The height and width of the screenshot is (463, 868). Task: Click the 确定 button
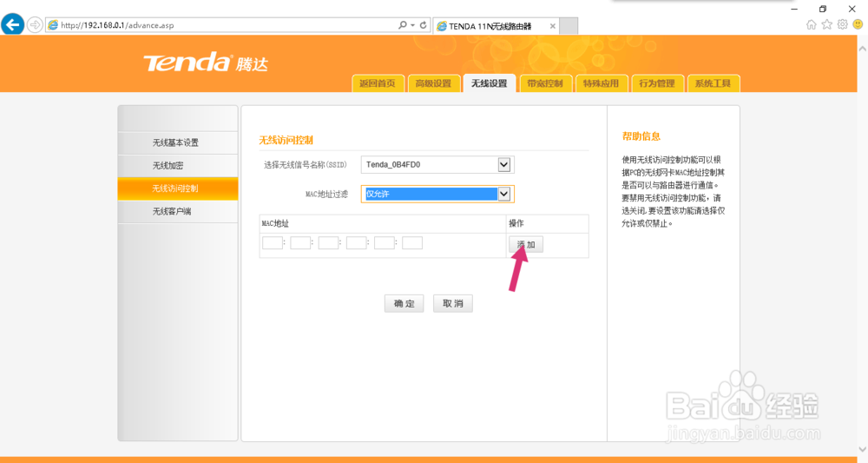[x=404, y=303]
